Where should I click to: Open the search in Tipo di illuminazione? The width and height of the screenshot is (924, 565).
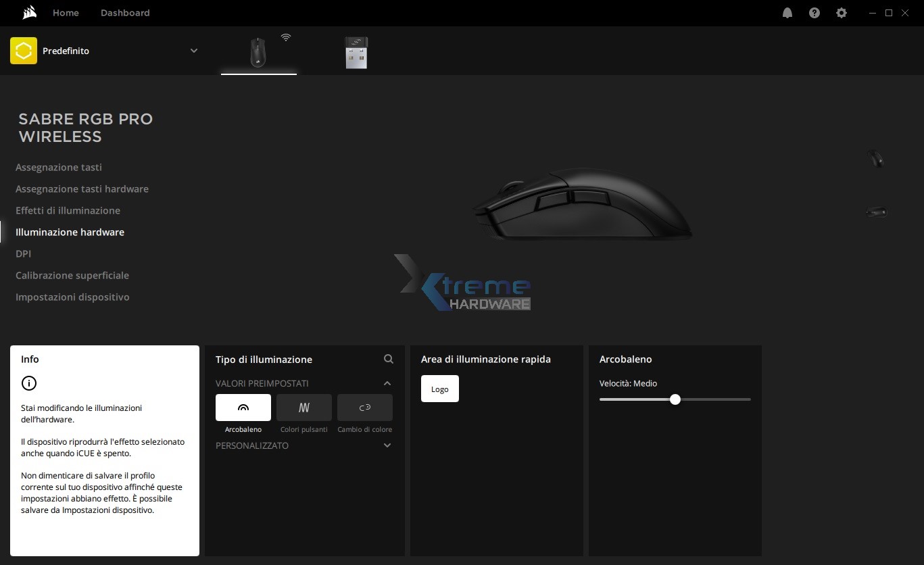[388, 359]
